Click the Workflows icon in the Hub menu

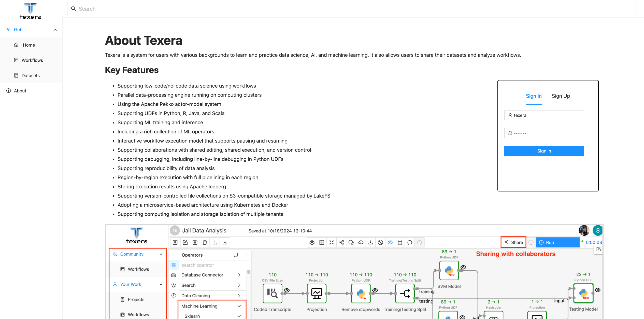[x=16, y=60]
